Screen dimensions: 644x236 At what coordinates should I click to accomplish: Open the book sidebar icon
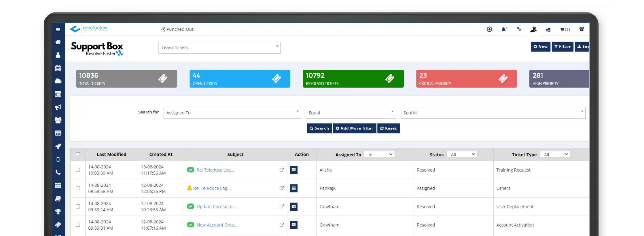point(58,198)
